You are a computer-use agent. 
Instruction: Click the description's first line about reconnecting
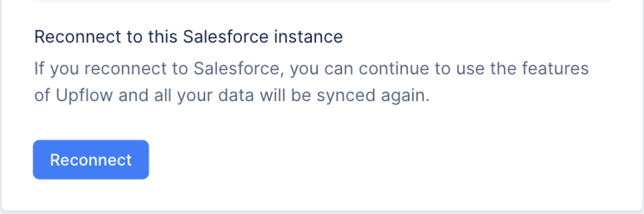point(311,69)
